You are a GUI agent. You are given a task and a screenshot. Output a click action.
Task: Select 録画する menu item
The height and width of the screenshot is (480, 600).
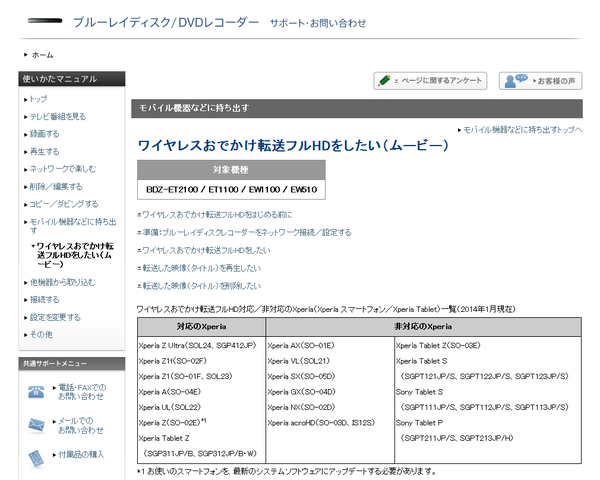click(x=44, y=134)
